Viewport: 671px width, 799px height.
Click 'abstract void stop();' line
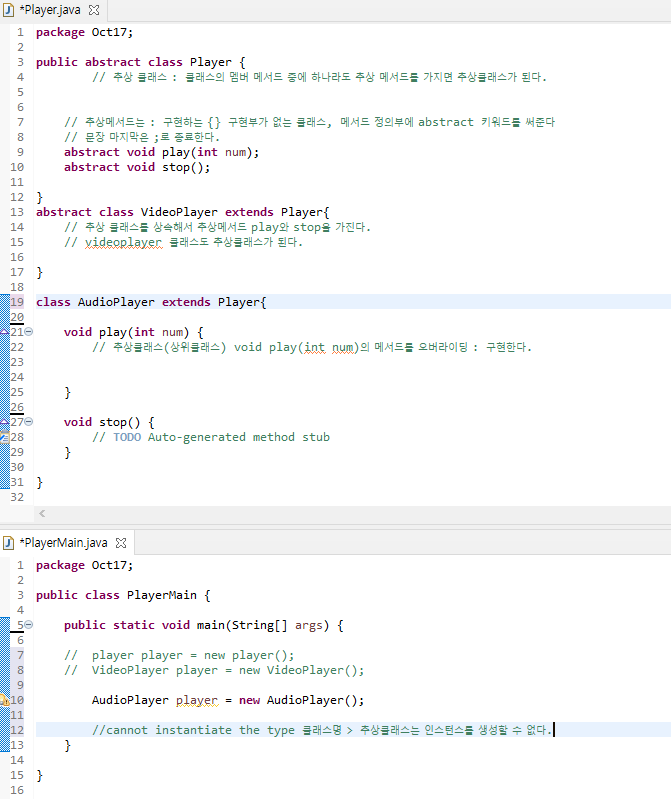pyautogui.click(x=137, y=167)
